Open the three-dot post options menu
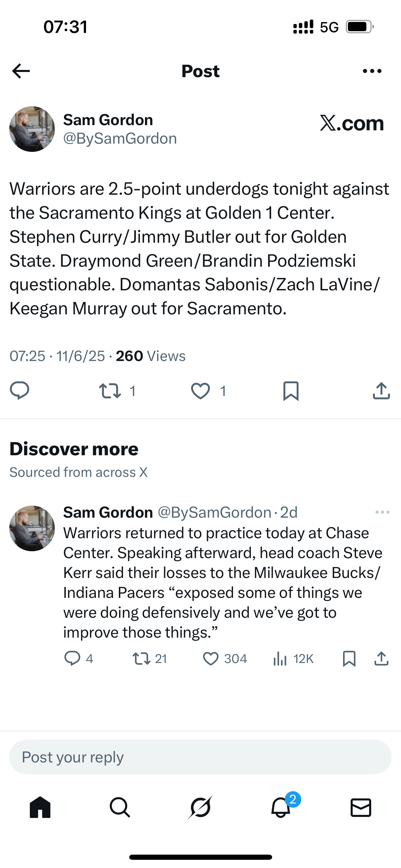Image resolution: width=401 pixels, height=868 pixels. coord(372,71)
